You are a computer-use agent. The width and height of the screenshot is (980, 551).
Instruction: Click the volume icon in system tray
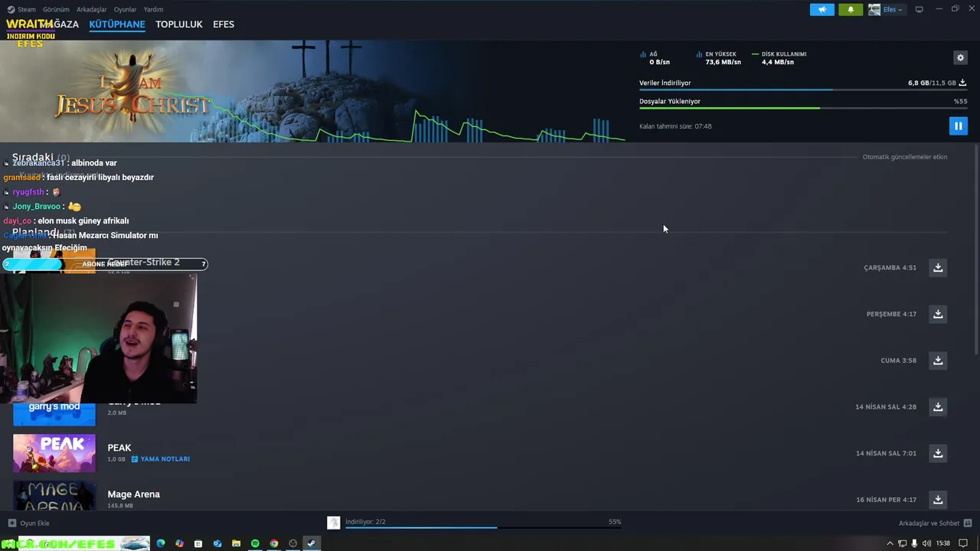click(927, 543)
